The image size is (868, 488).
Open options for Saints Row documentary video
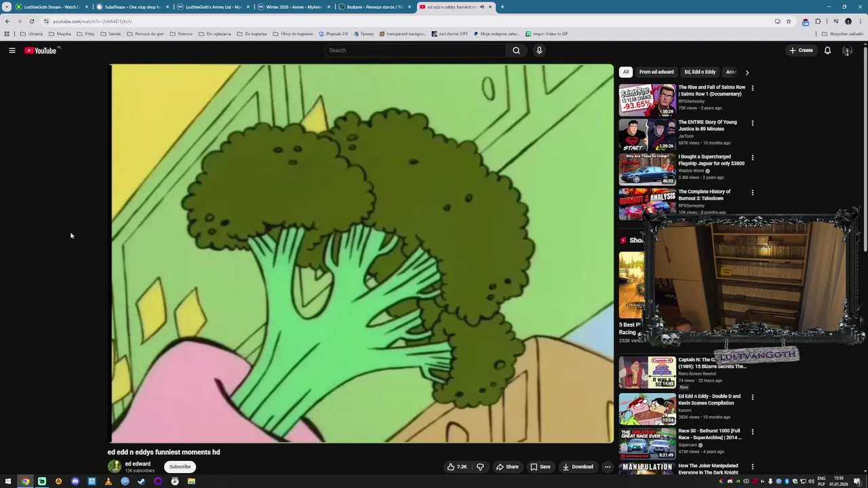point(752,88)
